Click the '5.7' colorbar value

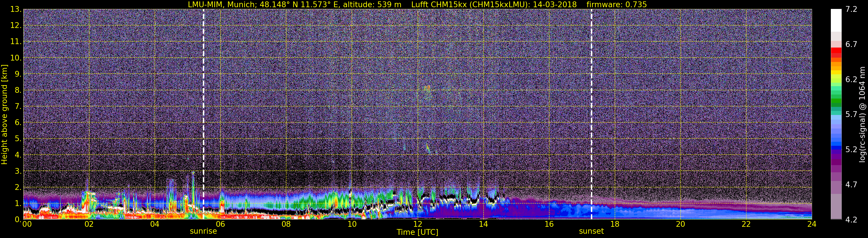tap(851, 115)
